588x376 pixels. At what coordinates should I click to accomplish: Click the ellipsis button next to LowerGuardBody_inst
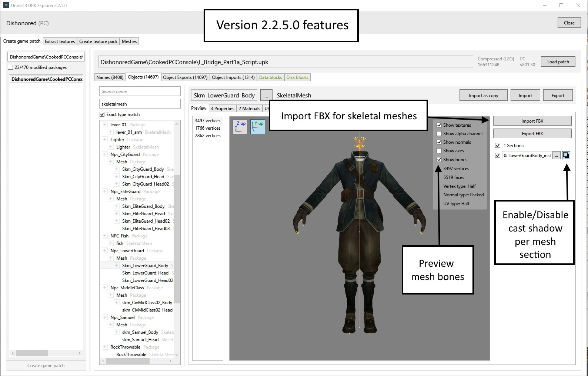tap(556, 156)
